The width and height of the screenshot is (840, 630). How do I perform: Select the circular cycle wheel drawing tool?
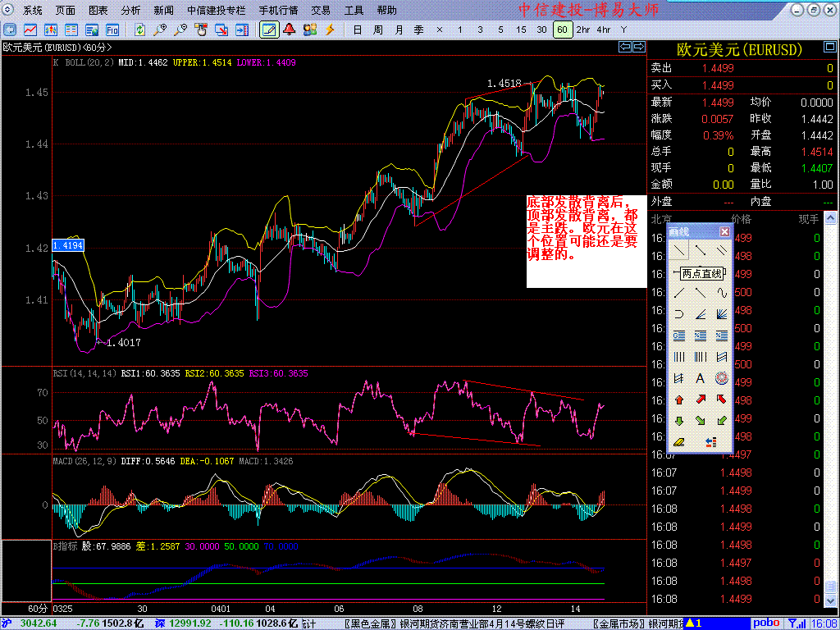pos(722,378)
